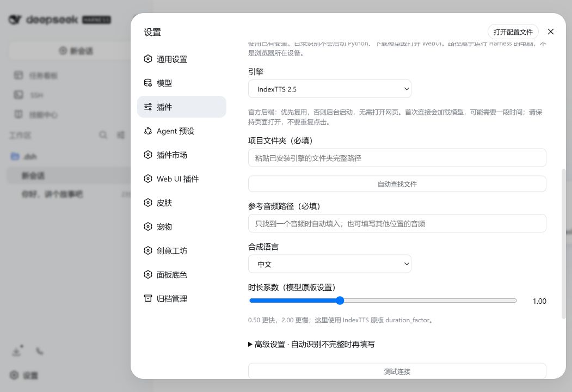Click the gear icon beside 皮肤
Image resolution: width=572 pixels, height=392 pixels.
(x=147, y=203)
